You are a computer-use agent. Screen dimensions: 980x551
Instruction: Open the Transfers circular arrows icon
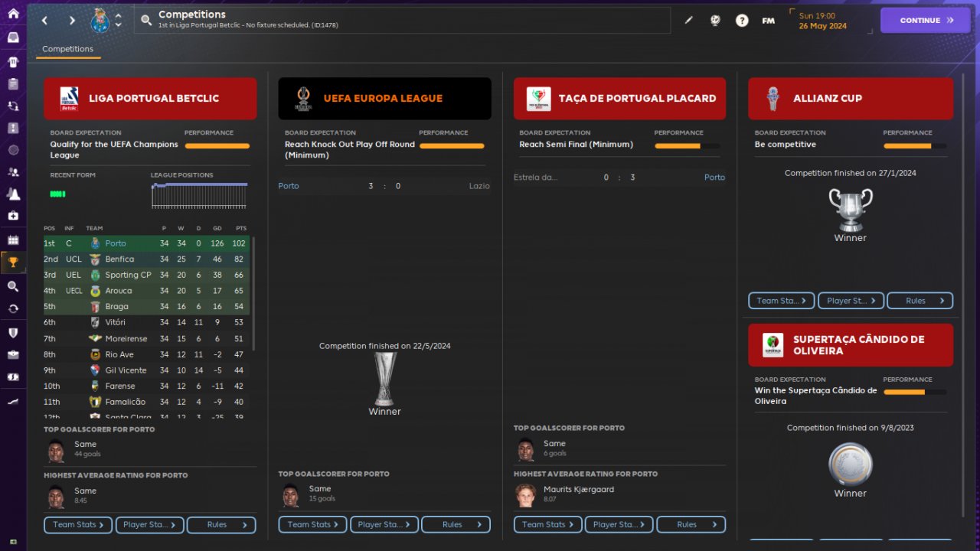13,308
